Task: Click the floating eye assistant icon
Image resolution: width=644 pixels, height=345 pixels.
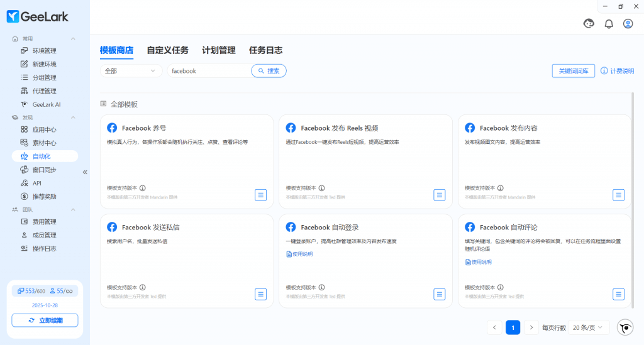Action: click(625, 327)
